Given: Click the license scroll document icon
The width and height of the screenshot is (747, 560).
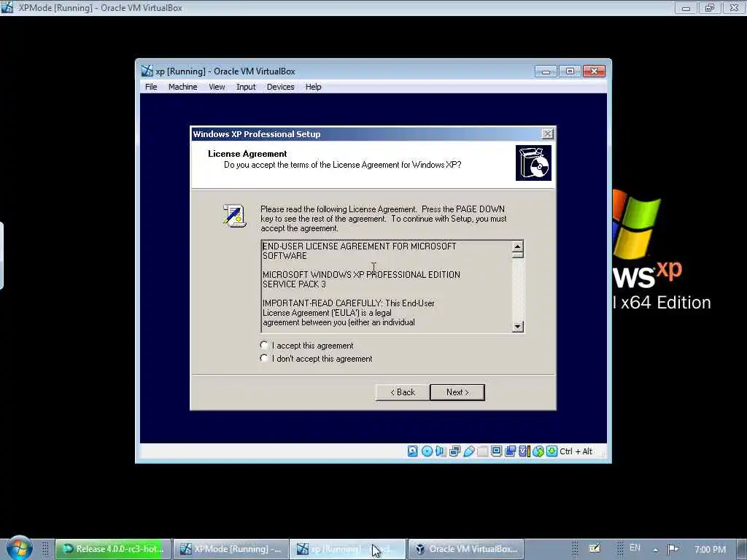Looking at the screenshot, I should (234, 216).
